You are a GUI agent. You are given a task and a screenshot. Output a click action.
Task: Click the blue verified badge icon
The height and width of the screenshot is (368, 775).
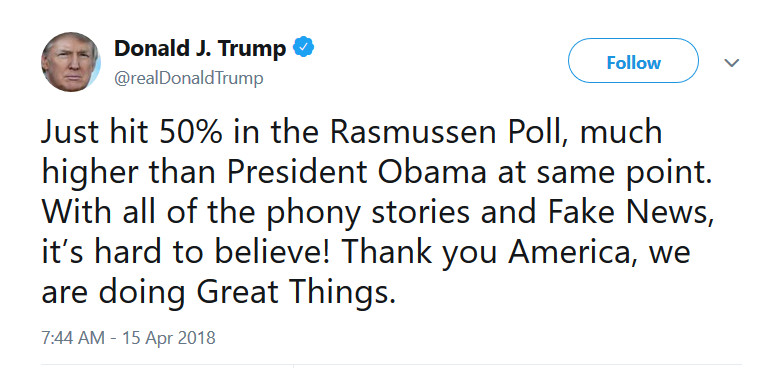pyautogui.click(x=303, y=48)
